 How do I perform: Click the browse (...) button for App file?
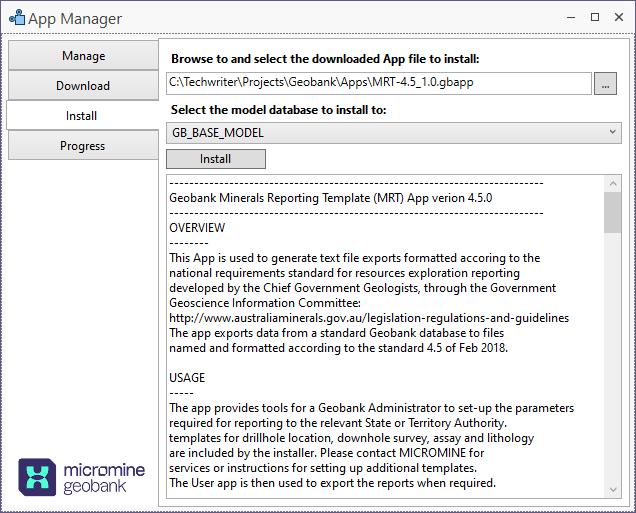(605, 83)
